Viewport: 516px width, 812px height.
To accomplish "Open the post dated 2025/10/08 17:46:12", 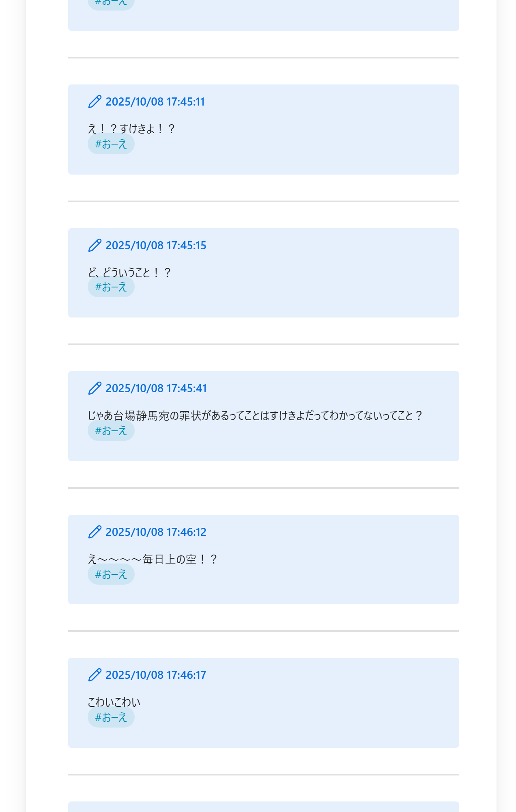I will (x=156, y=532).
